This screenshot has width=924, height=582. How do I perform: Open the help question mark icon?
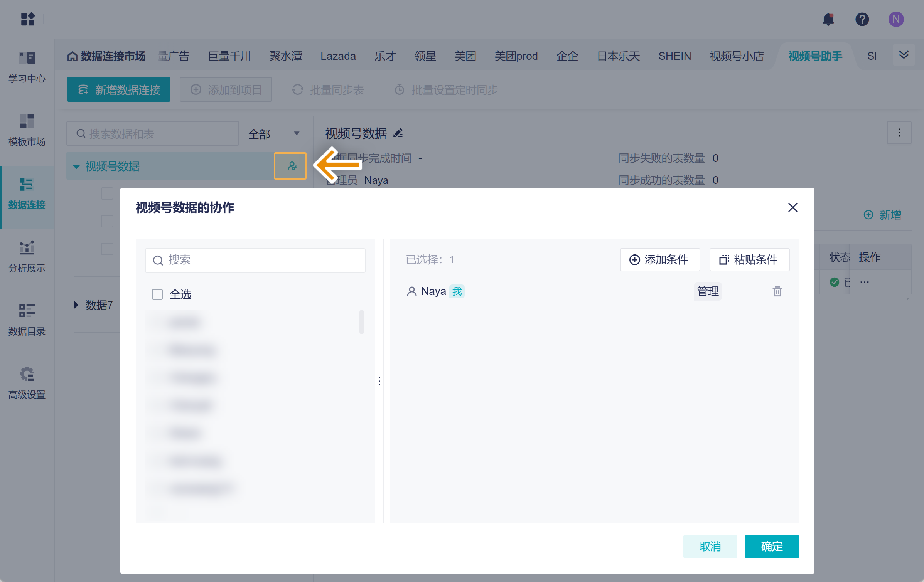click(x=862, y=19)
